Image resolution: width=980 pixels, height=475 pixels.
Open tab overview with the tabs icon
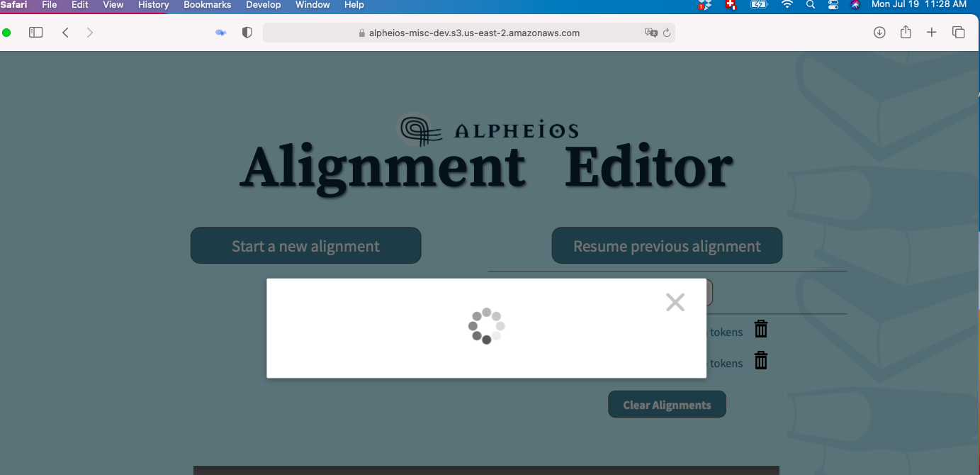tap(958, 32)
